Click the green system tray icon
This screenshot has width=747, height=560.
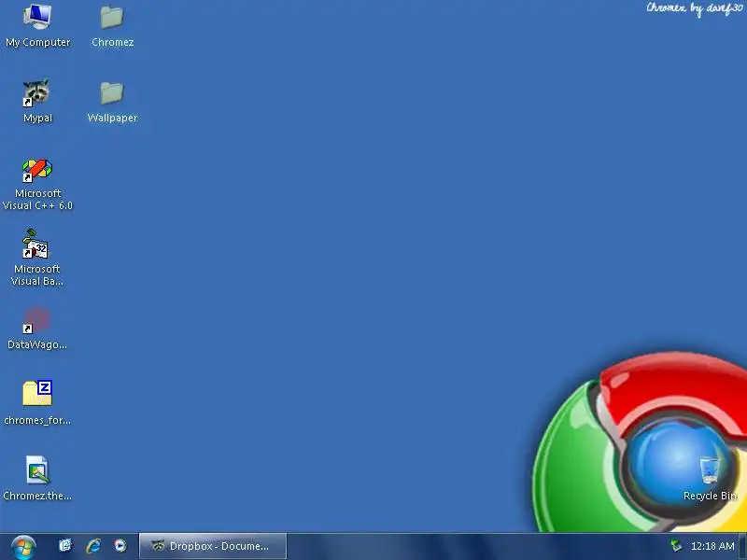click(x=675, y=546)
